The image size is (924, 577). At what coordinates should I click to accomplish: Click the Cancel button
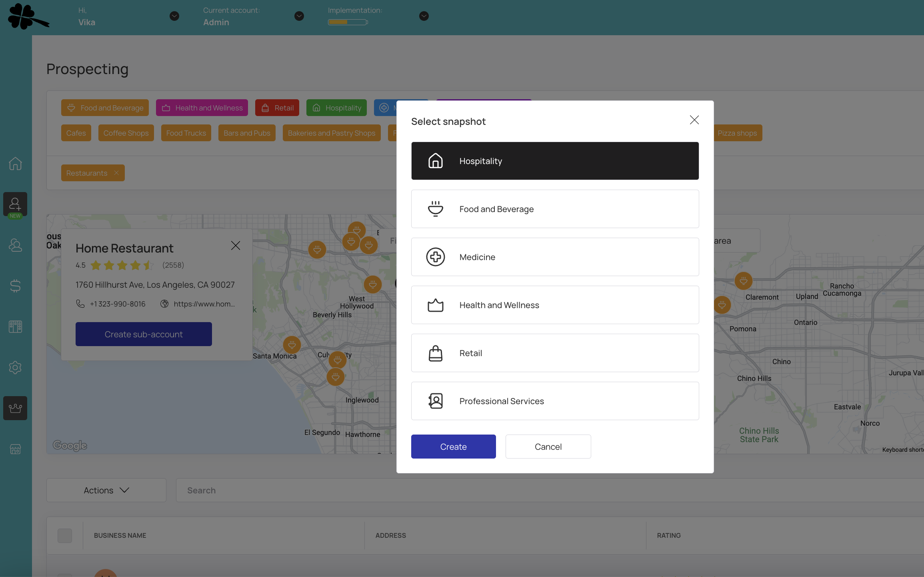tap(548, 447)
